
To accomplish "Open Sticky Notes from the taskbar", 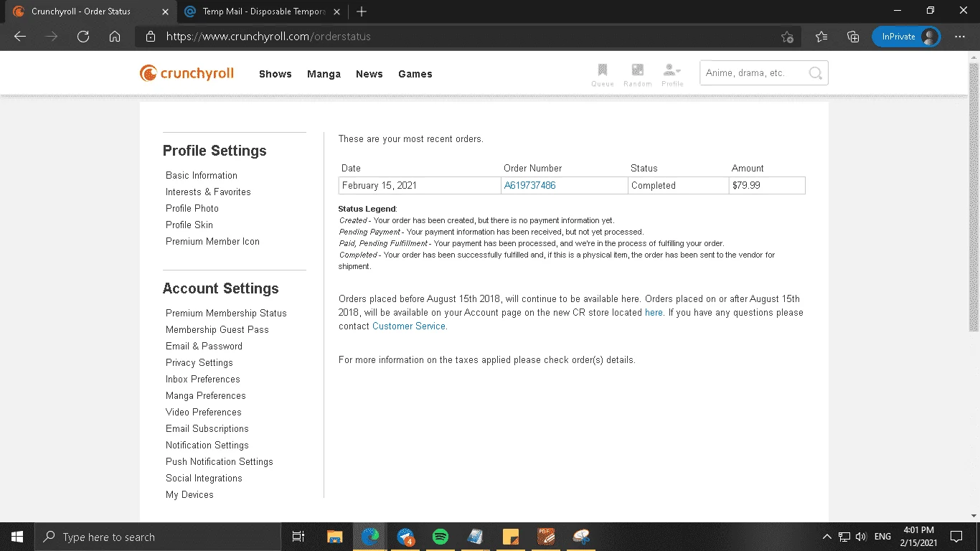I will click(x=511, y=537).
